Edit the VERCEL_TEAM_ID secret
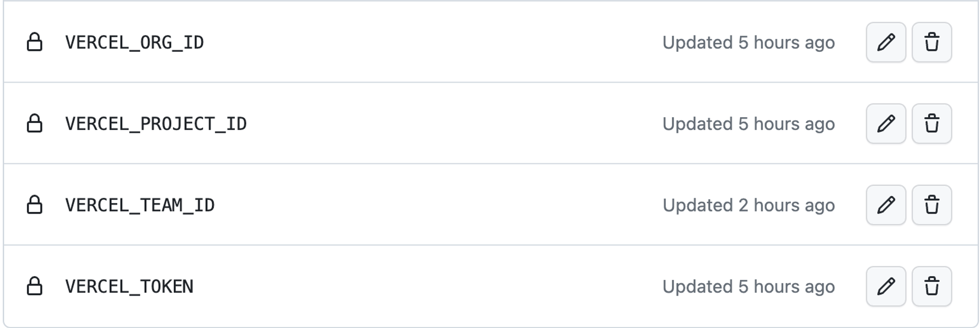The height and width of the screenshot is (328, 980). tap(886, 205)
